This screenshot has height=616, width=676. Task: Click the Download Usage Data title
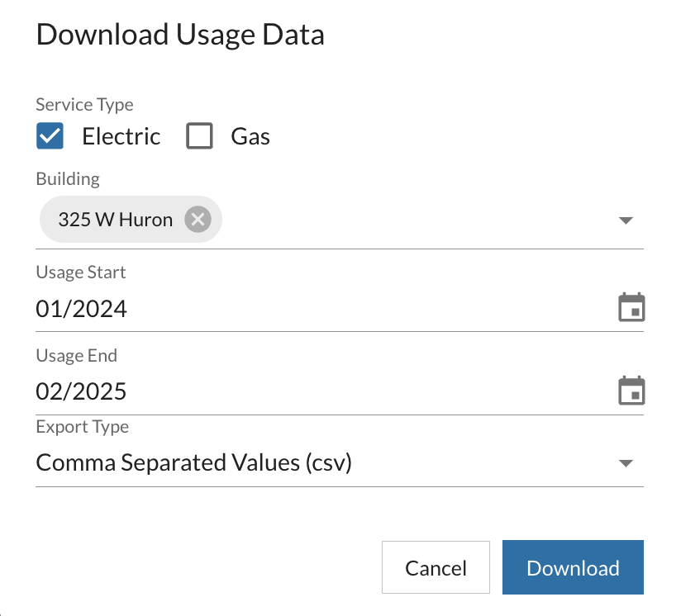point(180,36)
